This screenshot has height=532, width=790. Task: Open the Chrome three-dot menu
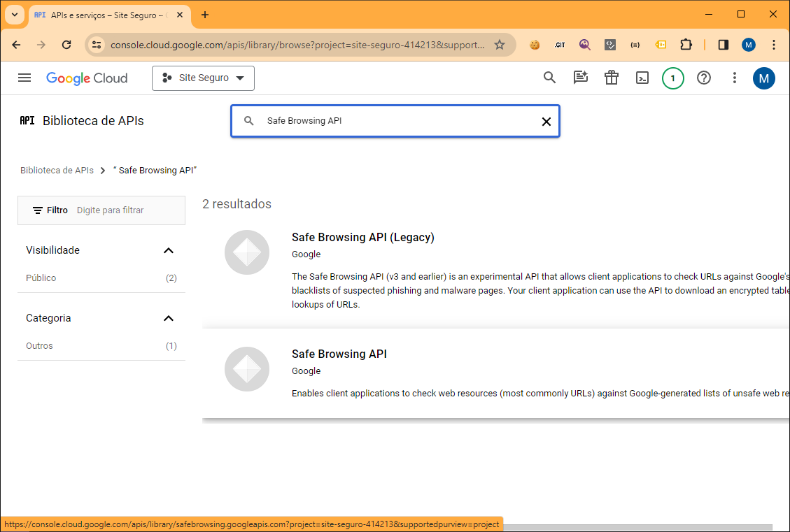[x=774, y=45]
